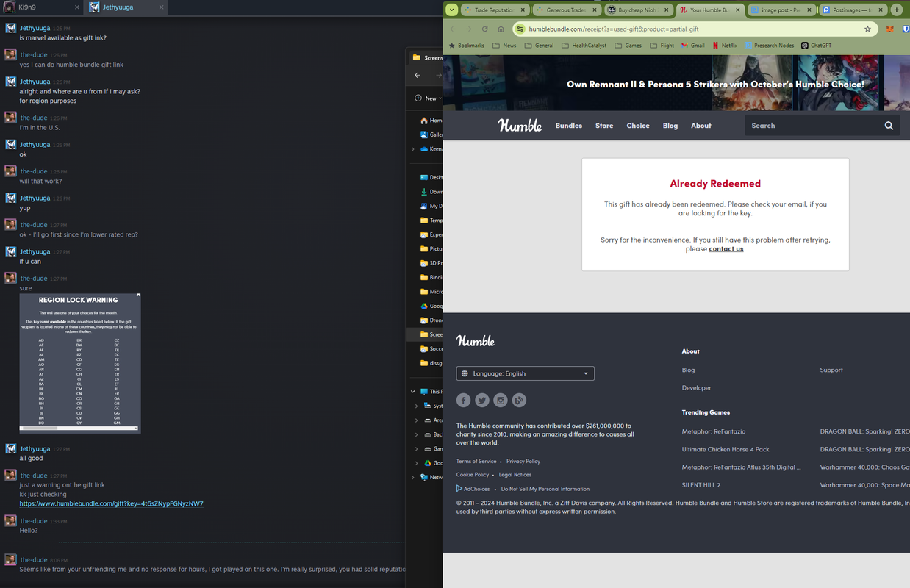Click the Remnant II Humble Choice banner
The width and height of the screenshot is (910, 588).
click(676, 83)
